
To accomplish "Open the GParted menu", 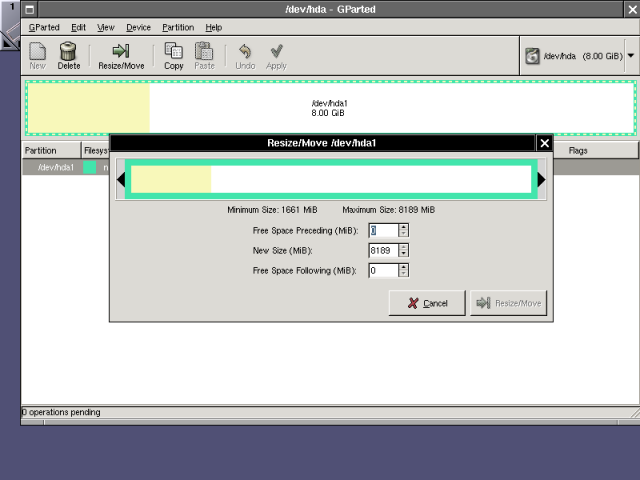I will 44,27.
